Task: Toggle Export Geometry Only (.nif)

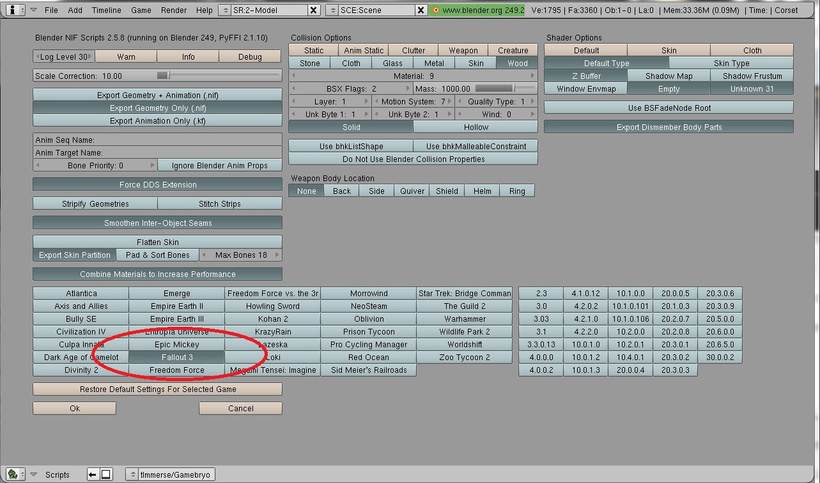Action: [x=157, y=108]
